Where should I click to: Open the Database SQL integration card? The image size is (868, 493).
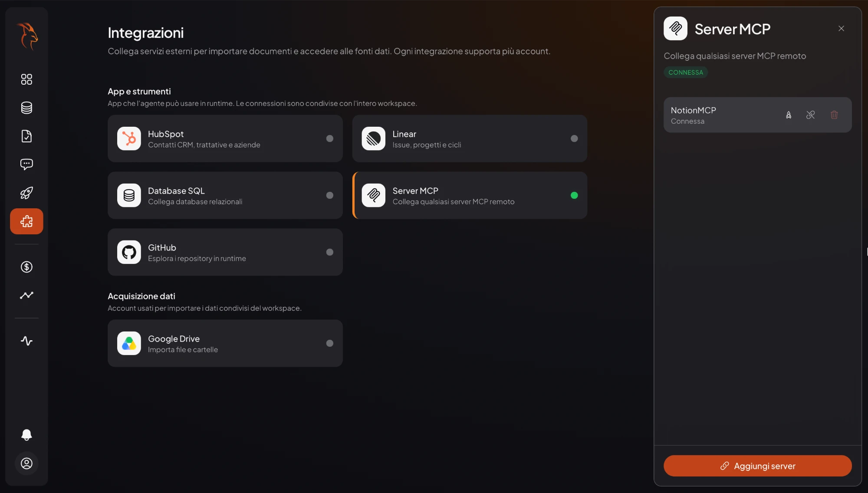pos(225,195)
